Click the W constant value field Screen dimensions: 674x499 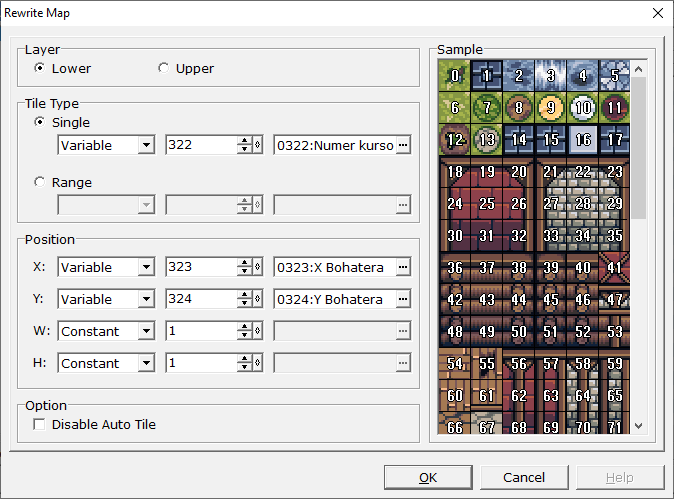pos(201,331)
